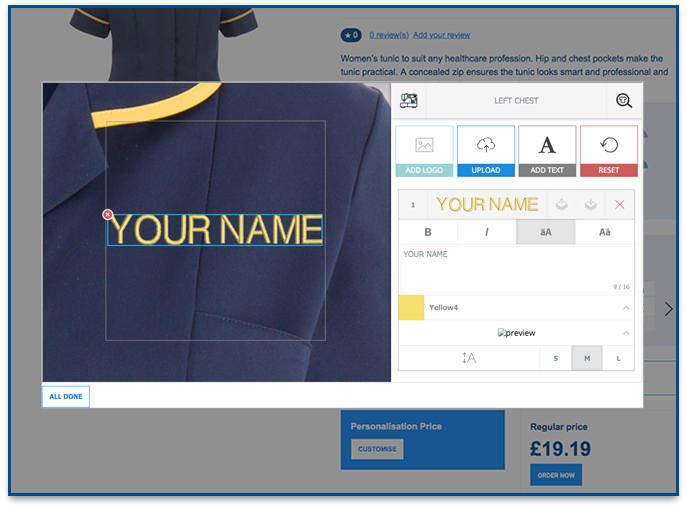This screenshot has height=505, width=687.
Task: Expand the font preview dropdown
Action: coord(626,333)
